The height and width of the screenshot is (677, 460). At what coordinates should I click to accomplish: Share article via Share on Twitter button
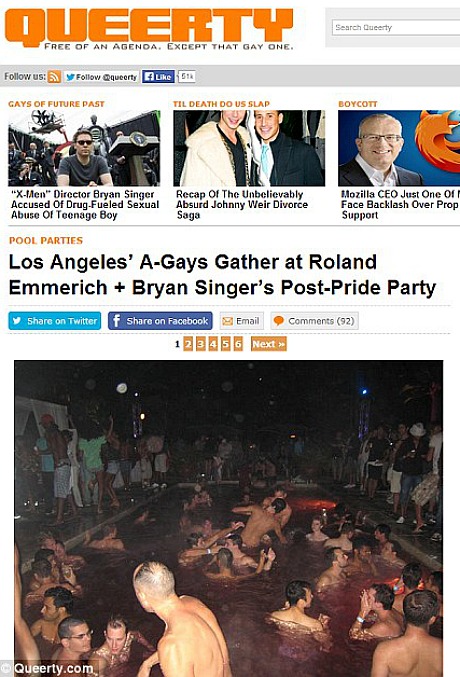click(x=55, y=321)
